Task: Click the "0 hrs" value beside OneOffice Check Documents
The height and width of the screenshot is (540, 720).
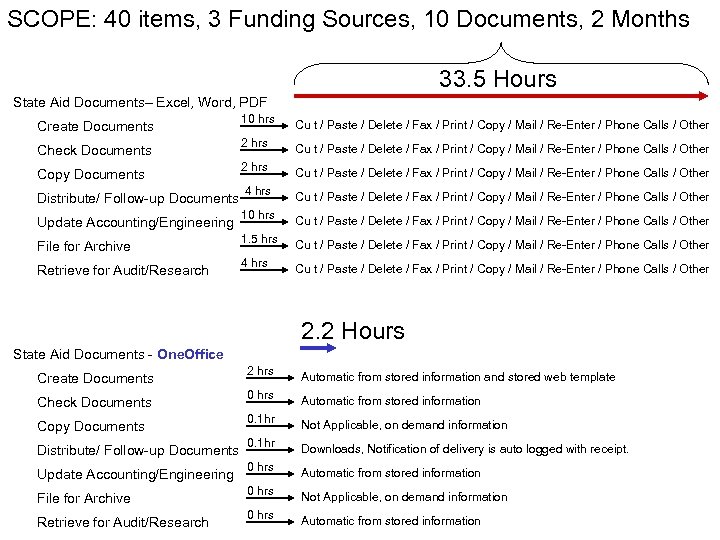Action: tap(260, 395)
